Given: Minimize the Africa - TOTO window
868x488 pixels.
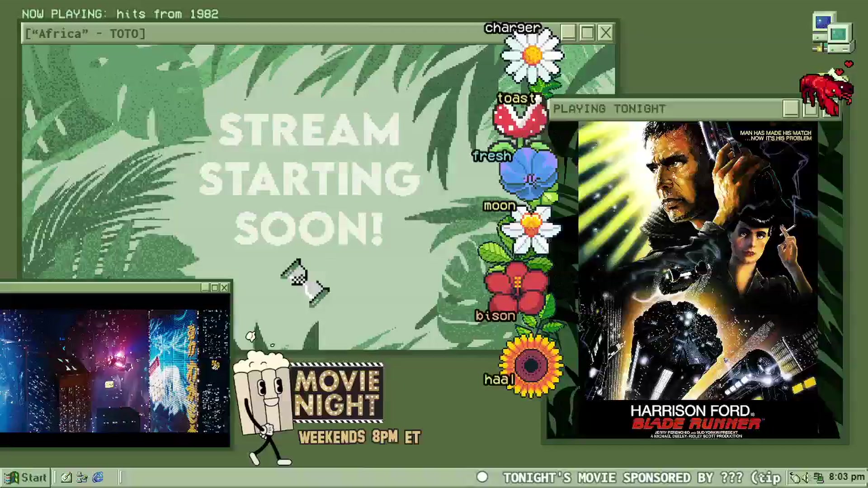Looking at the screenshot, I should 568,33.
